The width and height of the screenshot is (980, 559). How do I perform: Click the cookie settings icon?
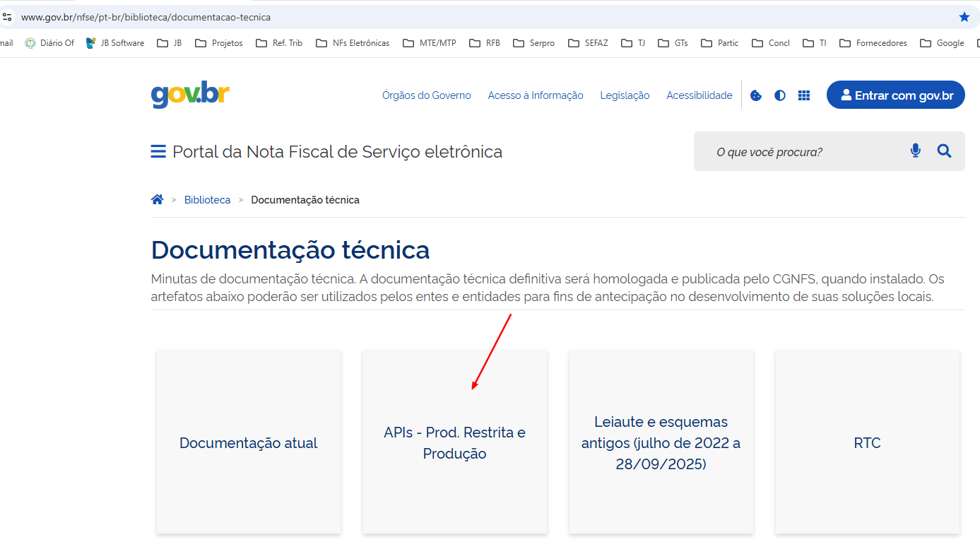(x=756, y=95)
